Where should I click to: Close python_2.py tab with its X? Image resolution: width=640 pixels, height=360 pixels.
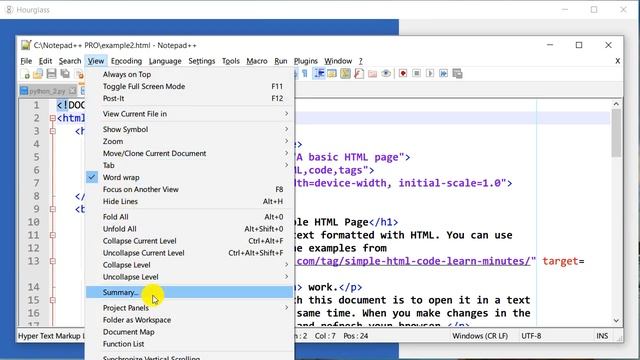72,91
